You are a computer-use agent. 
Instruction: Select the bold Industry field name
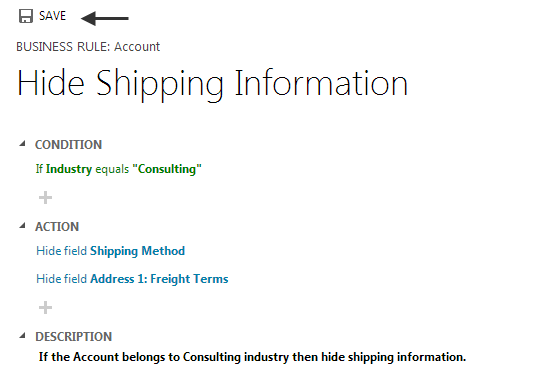click(x=69, y=169)
